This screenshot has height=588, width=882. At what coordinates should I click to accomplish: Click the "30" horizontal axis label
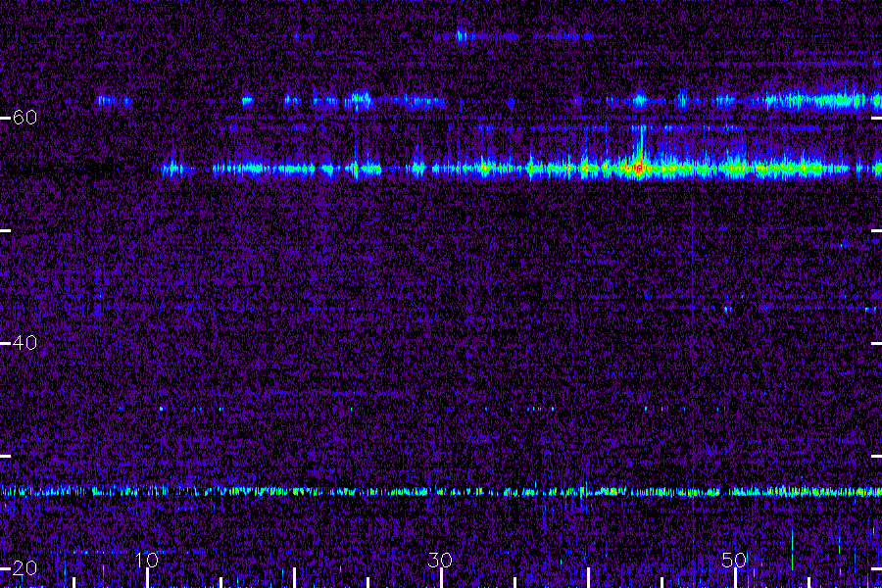tap(440, 560)
